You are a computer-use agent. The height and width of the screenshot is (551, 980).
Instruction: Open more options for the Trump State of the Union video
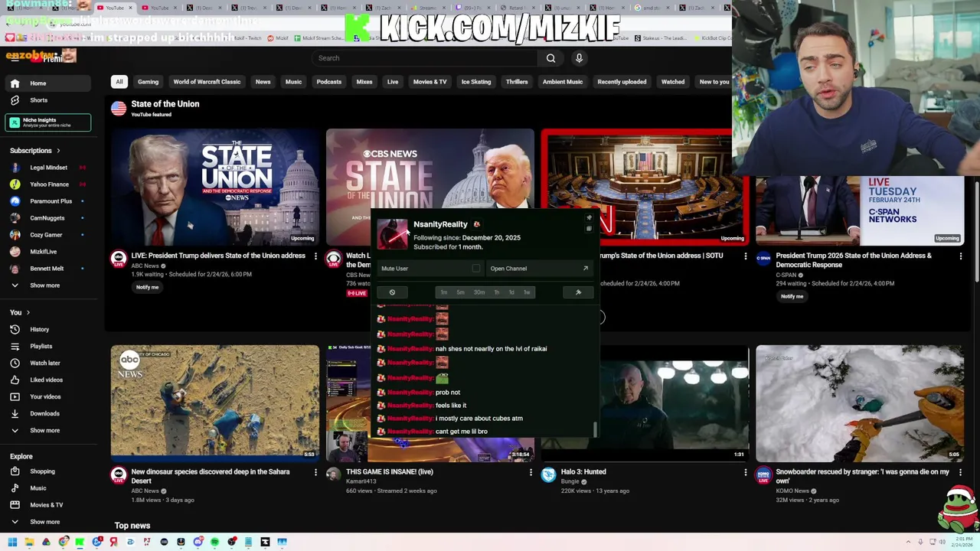pos(315,256)
